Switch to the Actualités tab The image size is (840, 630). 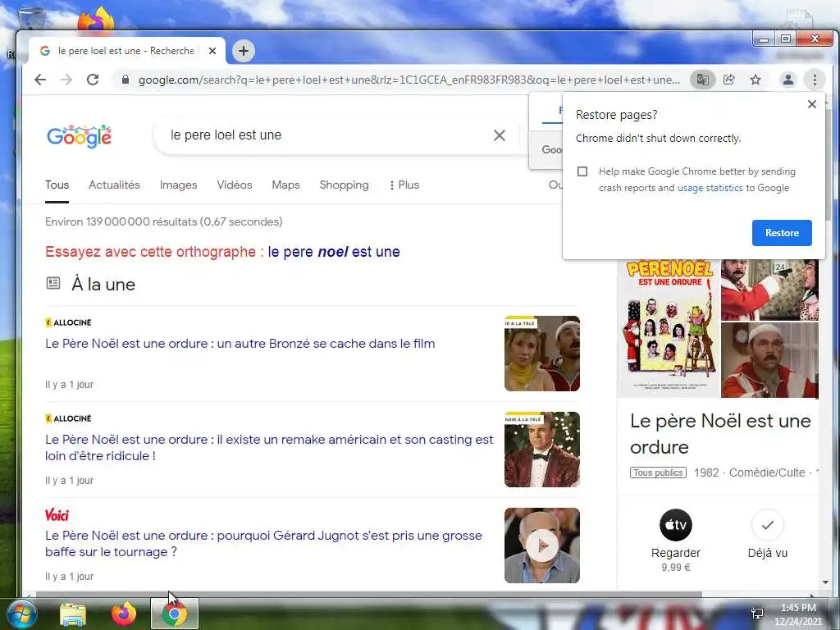(x=114, y=185)
